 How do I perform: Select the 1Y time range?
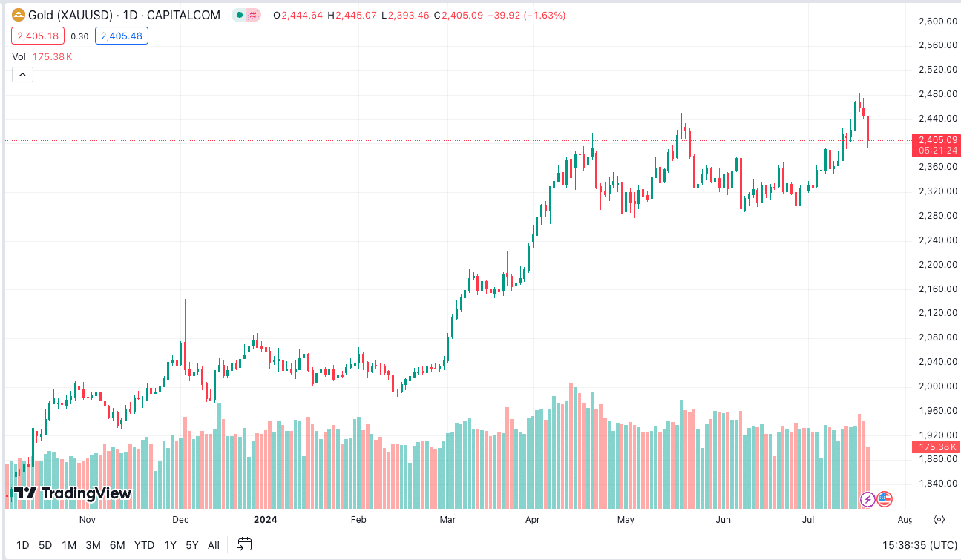[171, 545]
